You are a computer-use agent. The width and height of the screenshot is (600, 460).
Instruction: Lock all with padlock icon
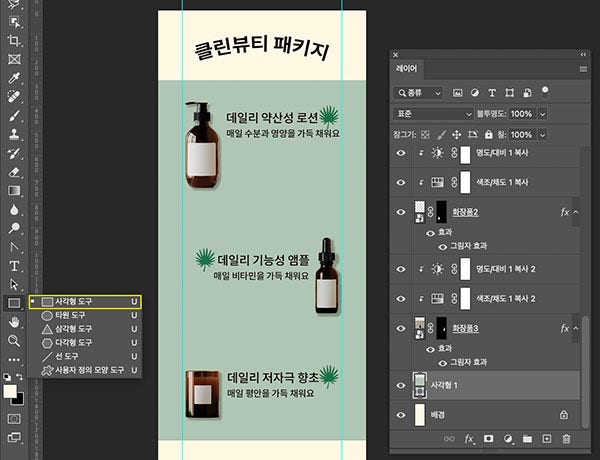coord(489,135)
